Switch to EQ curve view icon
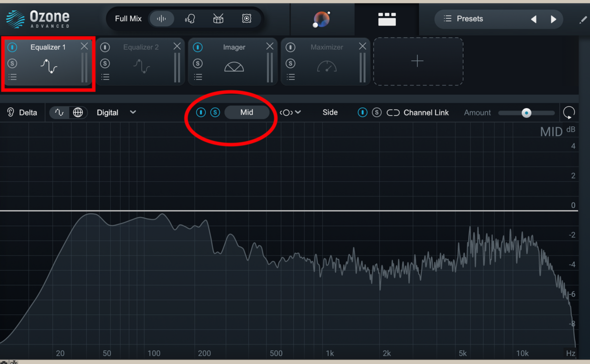 coord(59,112)
